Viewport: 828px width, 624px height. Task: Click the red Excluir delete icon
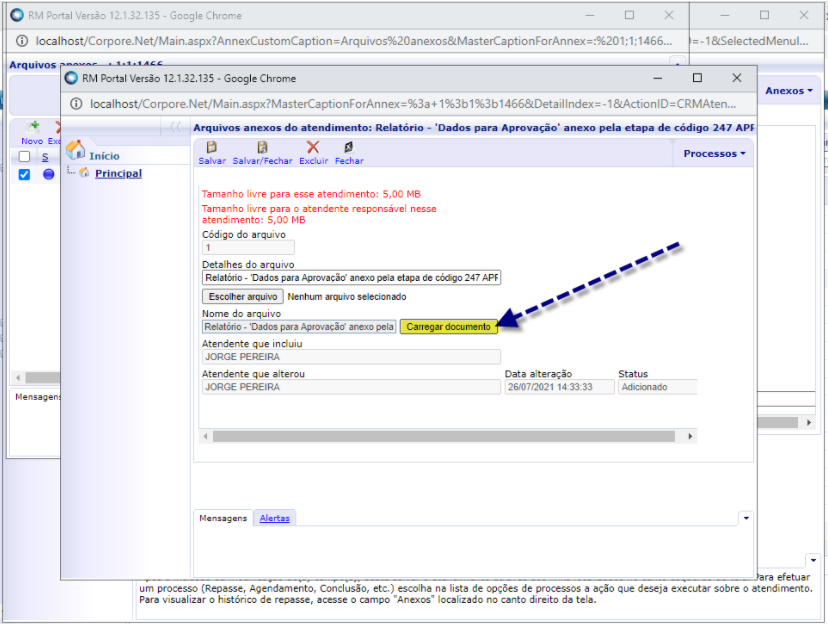[313, 147]
